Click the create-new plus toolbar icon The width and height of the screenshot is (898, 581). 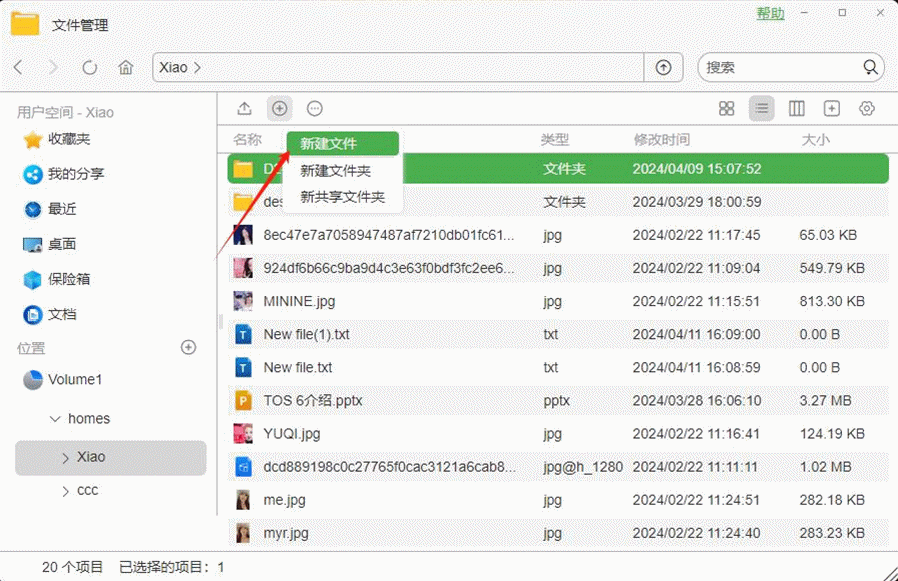point(279,108)
